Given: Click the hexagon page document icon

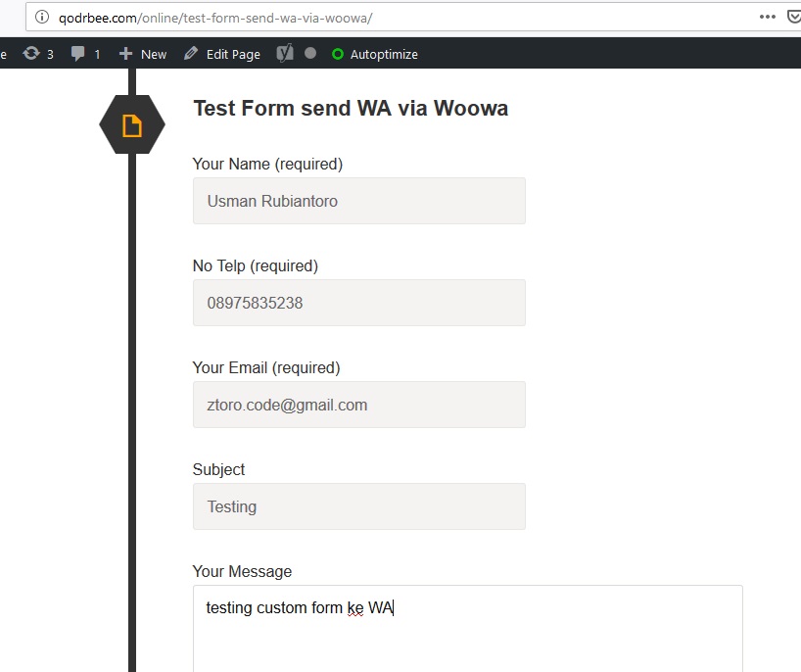Looking at the screenshot, I should point(132,124).
